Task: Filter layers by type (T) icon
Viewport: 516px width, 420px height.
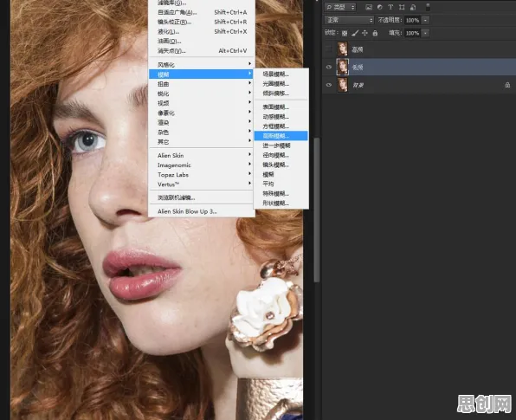Action: pyautogui.click(x=390, y=7)
